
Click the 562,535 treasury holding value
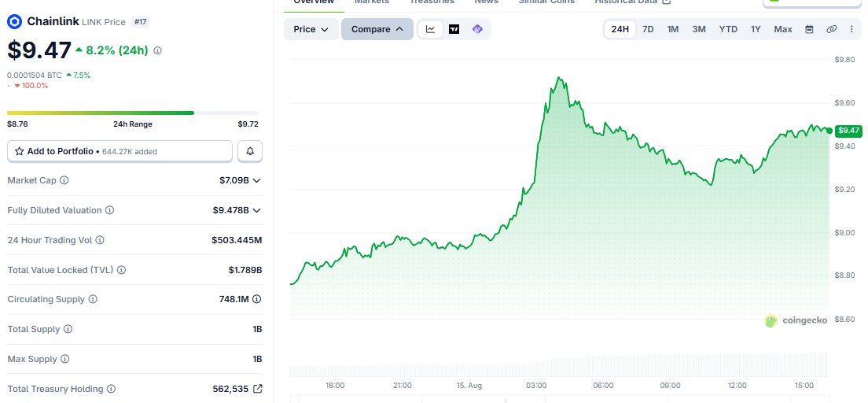coord(230,389)
